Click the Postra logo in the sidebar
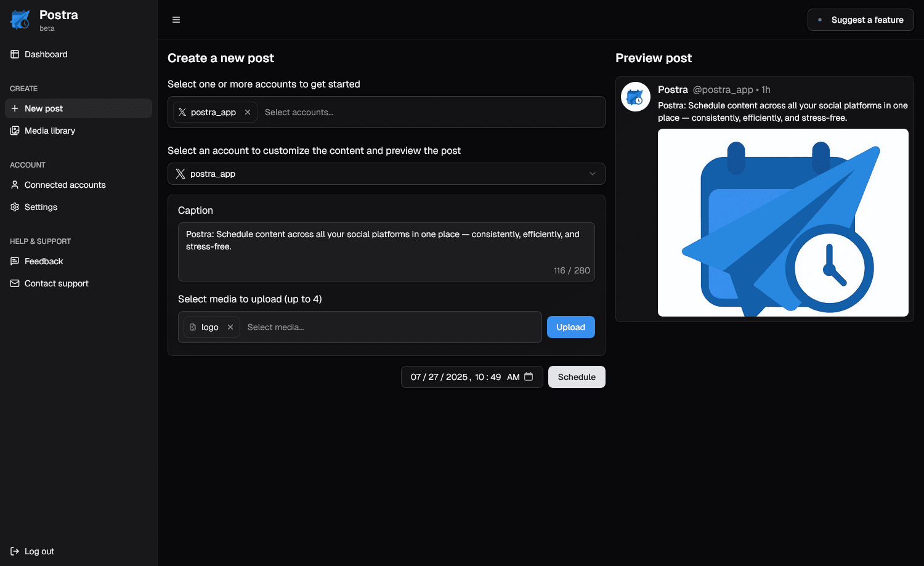 (20, 20)
